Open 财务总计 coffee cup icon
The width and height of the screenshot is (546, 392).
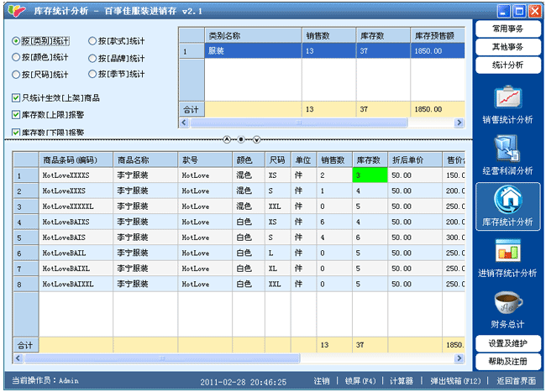[507, 302]
